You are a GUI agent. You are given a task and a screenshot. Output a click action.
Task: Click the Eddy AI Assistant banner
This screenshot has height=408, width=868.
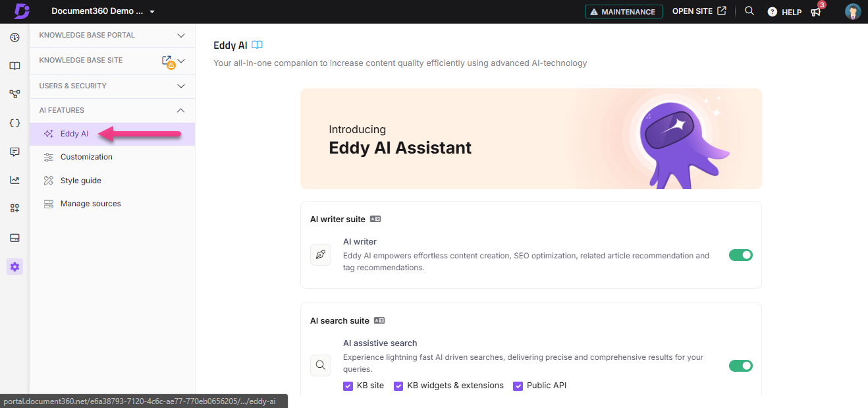coord(531,138)
